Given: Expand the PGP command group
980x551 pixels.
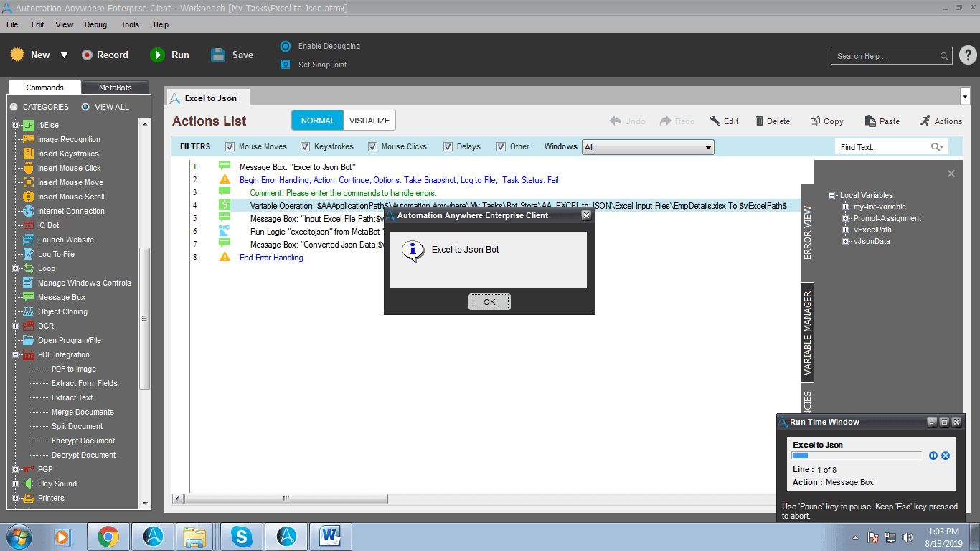Looking at the screenshot, I should tap(16, 469).
